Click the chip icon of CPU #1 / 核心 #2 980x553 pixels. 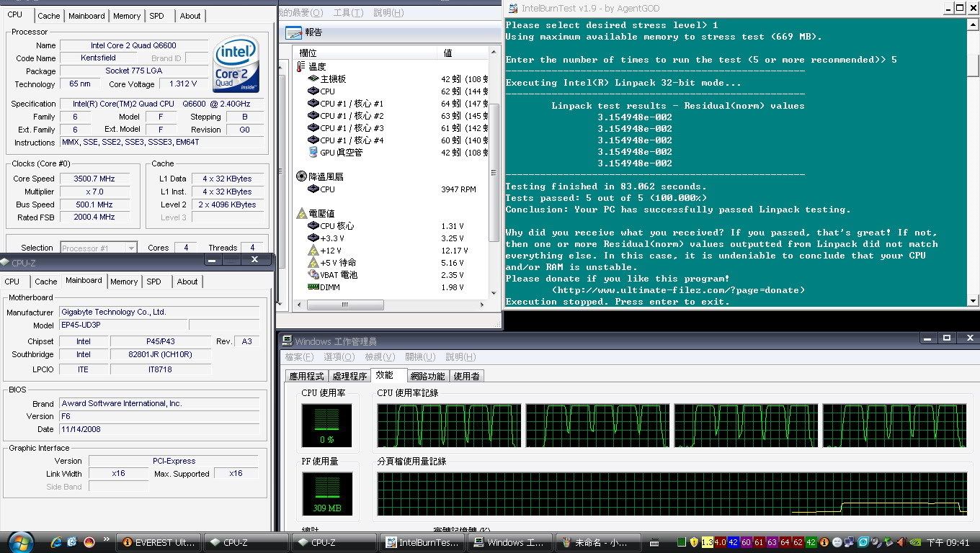313,116
